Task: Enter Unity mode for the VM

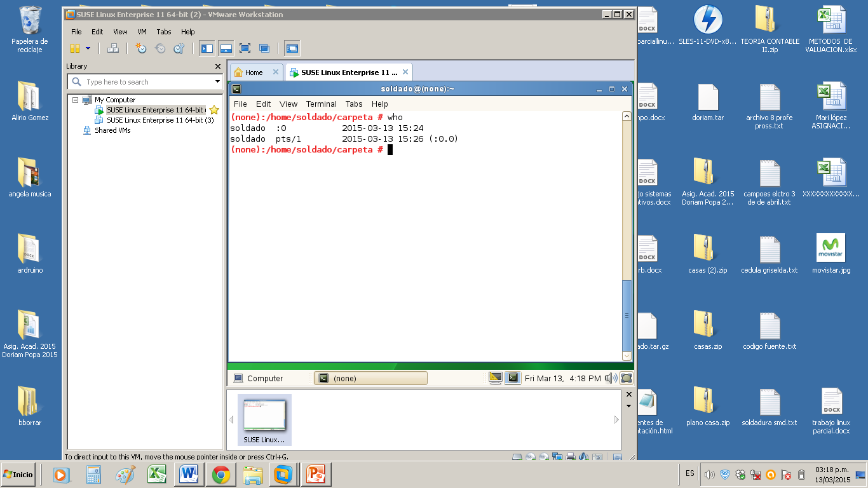Action: tap(265, 48)
